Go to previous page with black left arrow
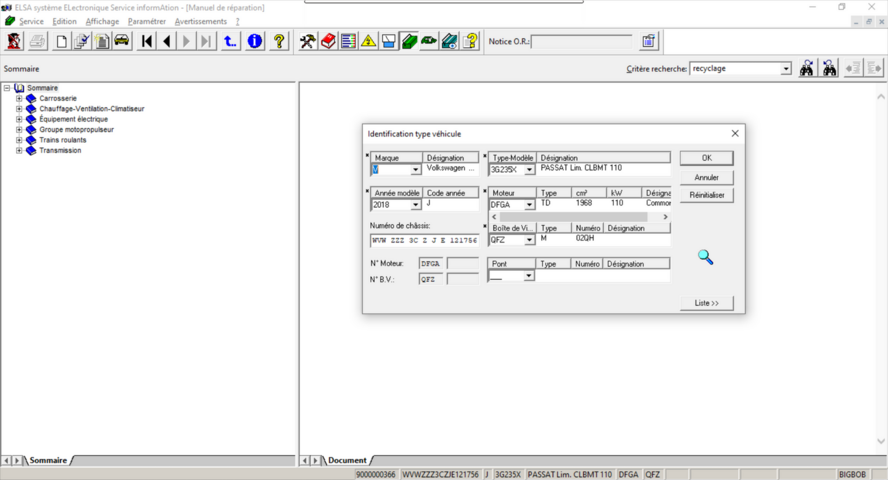888x480 pixels. (x=166, y=41)
